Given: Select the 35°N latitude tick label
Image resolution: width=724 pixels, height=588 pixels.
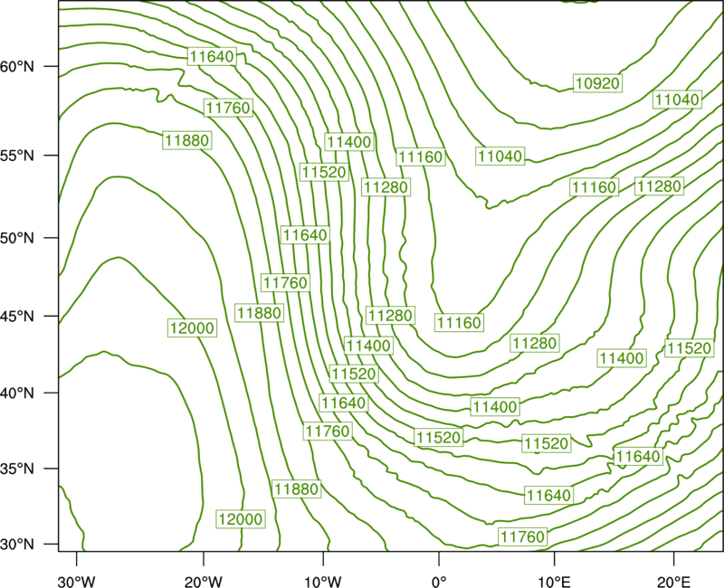Looking at the screenshot, I should tap(17, 469).
